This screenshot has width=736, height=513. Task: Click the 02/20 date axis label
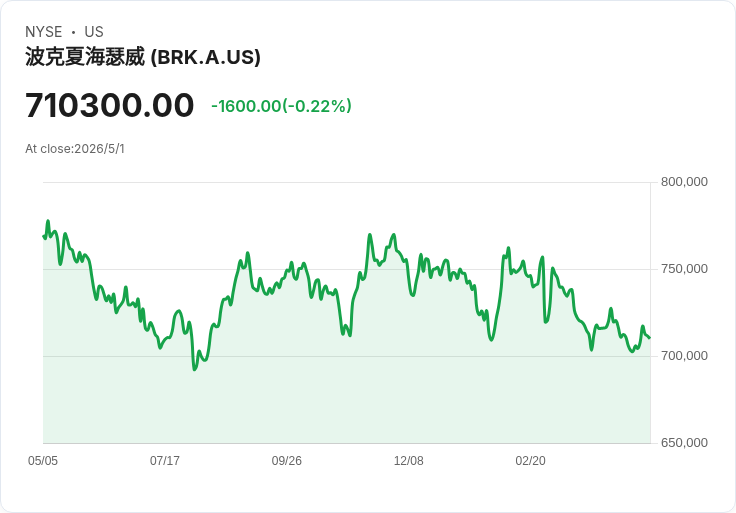(530, 461)
